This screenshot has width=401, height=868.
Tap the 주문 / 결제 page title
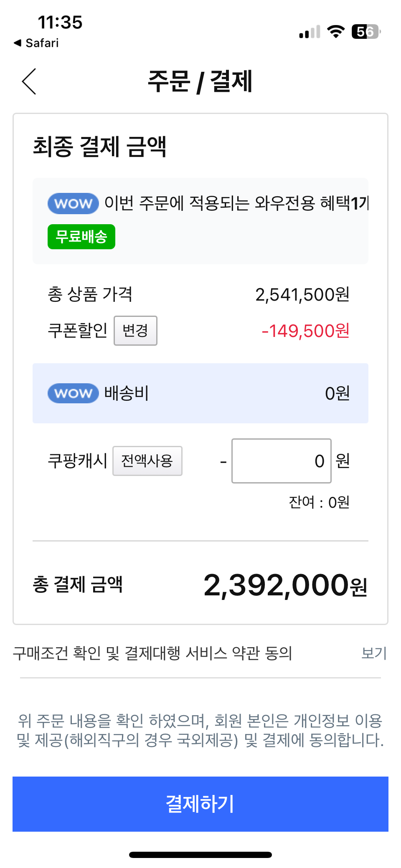[200, 81]
